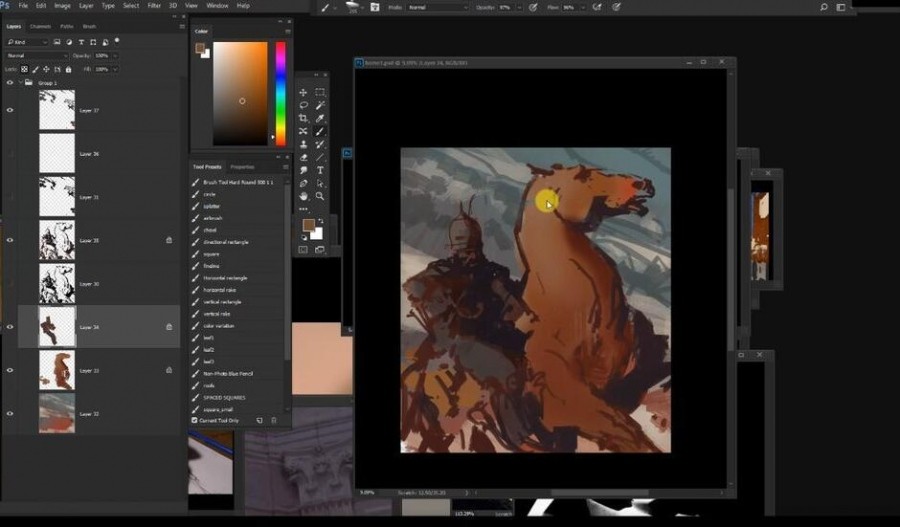Select the Move tool
Screen dimensions: 900x527
click(303, 92)
